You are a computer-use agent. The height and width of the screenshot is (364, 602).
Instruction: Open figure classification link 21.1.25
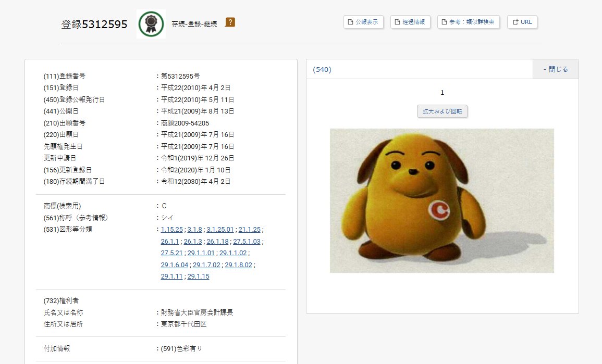(250, 229)
